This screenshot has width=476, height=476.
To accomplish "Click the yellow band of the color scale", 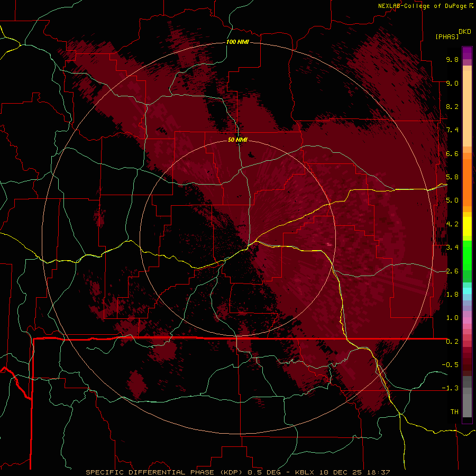I will tap(467, 226).
